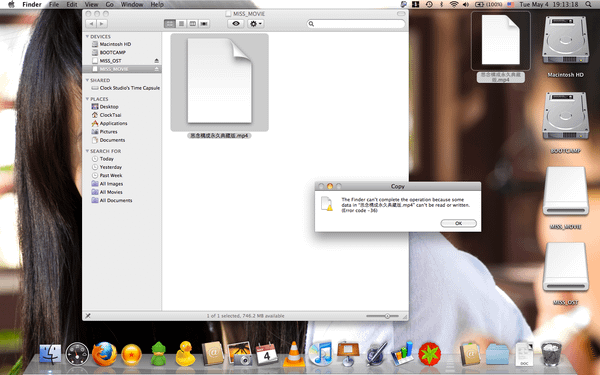The width and height of the screenshot is (600, 375).
Task: Open VLC cone icon in Dock
Action: click(293, 354)
